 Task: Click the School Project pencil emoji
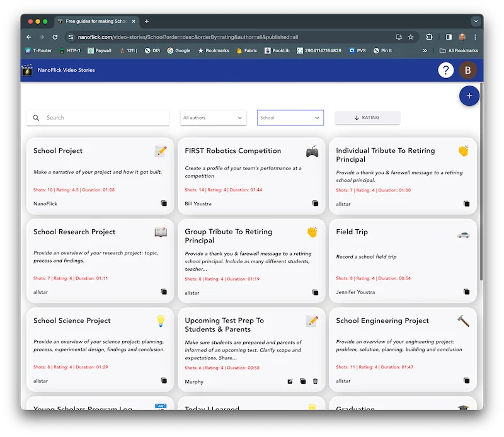tap(161, 151)
